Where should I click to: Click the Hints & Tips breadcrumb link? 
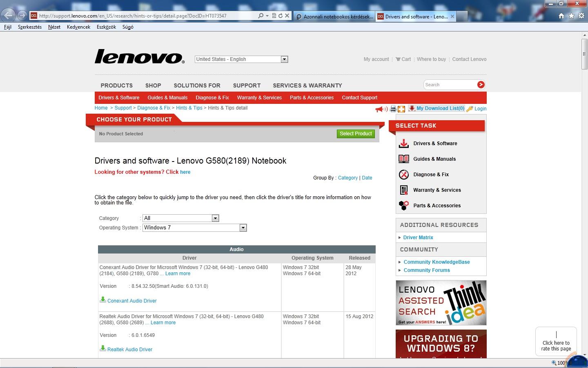189,108
